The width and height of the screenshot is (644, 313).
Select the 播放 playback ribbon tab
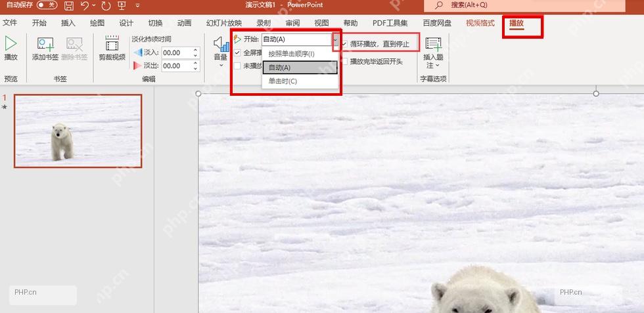(517, 24)
